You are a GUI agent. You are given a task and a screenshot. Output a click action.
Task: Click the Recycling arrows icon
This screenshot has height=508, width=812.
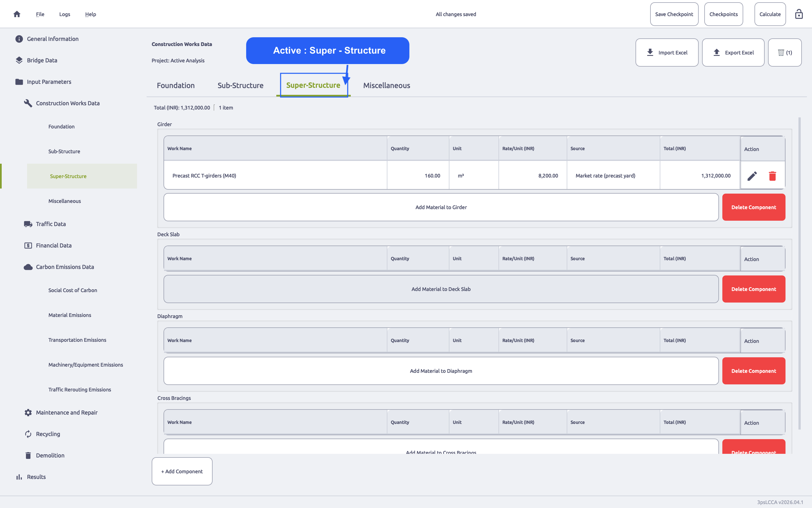pyautogui.click(x=28, y=434)
